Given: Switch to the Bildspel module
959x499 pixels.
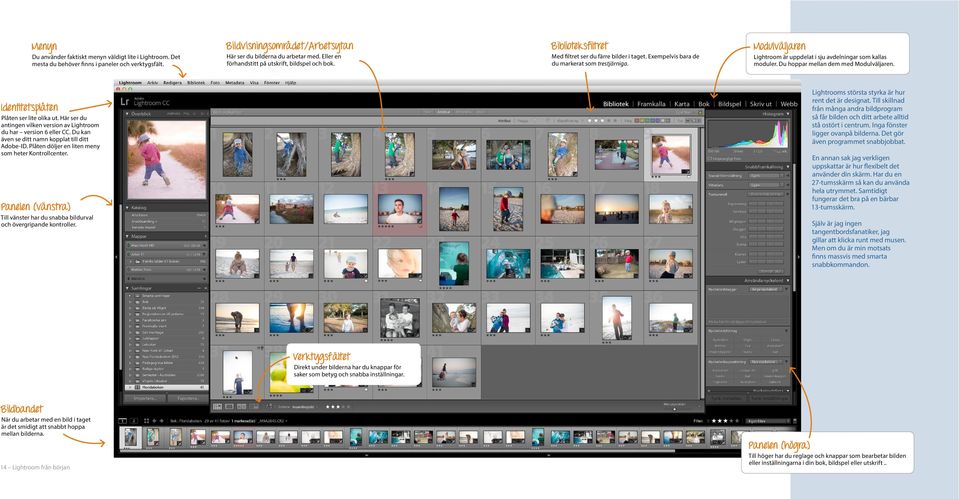Looking at the screenshot, I should 730,104.
